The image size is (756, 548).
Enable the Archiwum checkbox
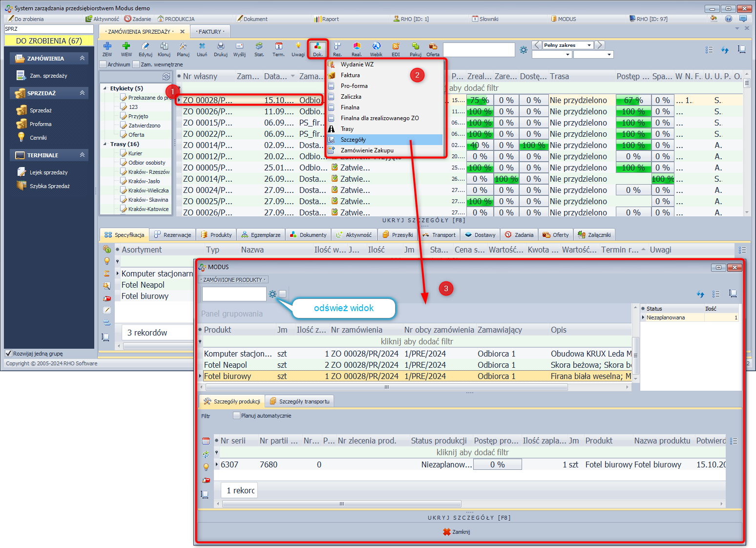[x=103, y=64]
